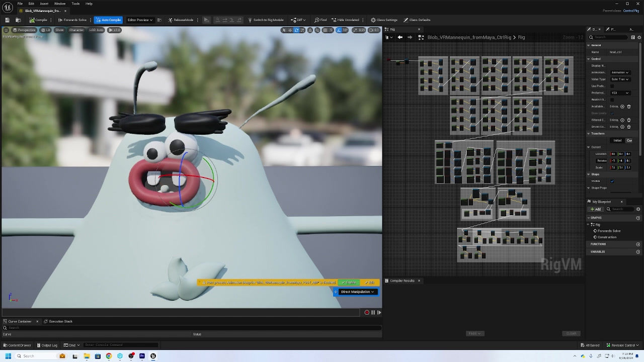Click the Add button in My Blueprint
Screen dimensions: 644x362
(x=596, y=209)
